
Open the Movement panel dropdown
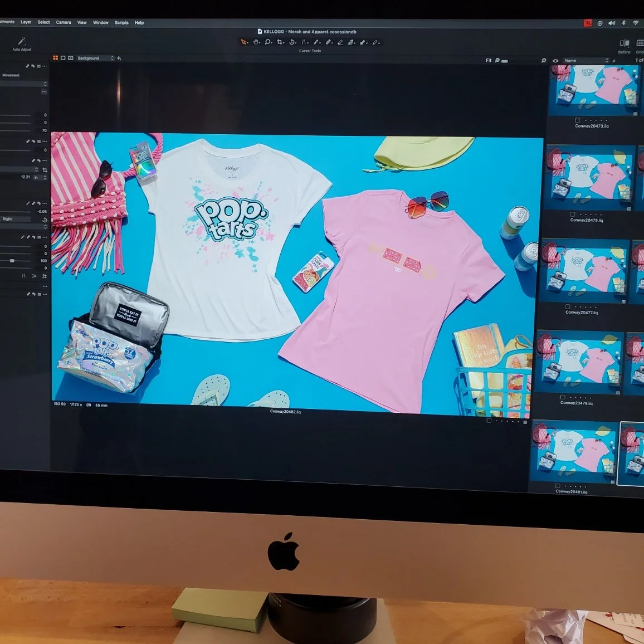click(x=24, y=84)
